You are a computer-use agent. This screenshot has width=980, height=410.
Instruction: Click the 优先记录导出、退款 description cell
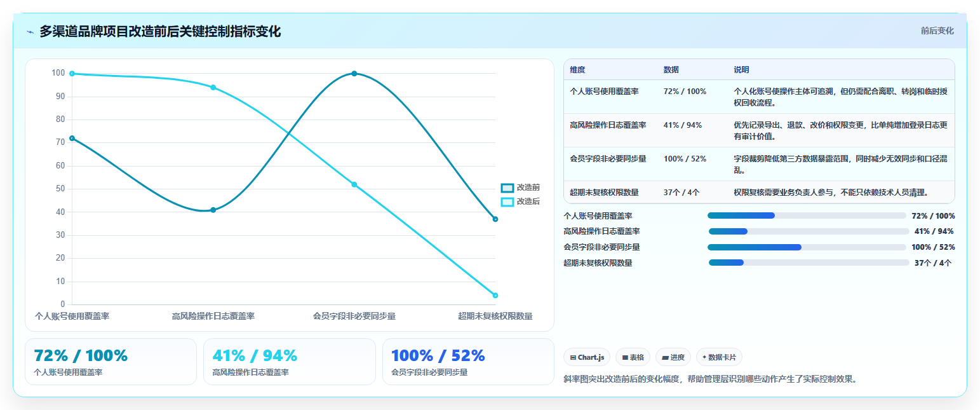pyautogui.click(x=841, y=130)
